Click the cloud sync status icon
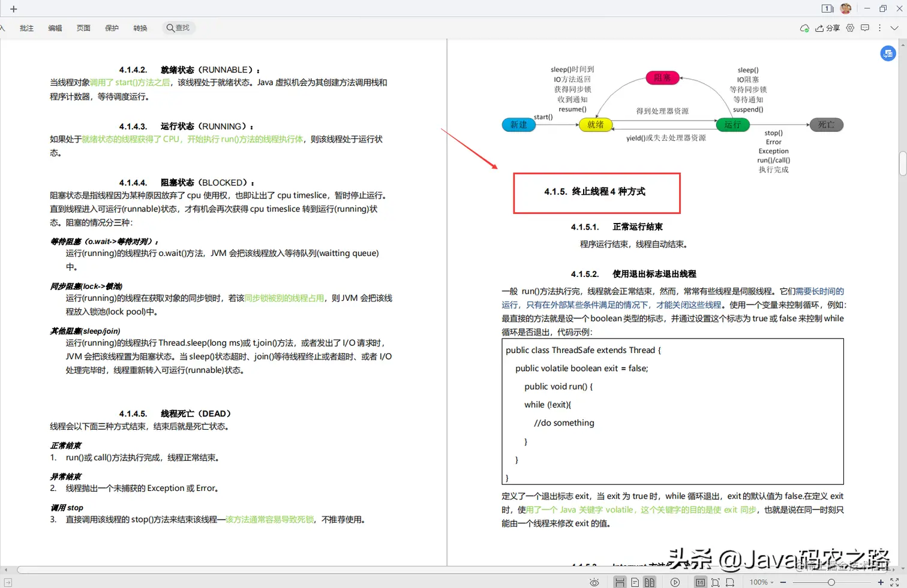The width and height of the screenshot is (907, 588). 804,28
